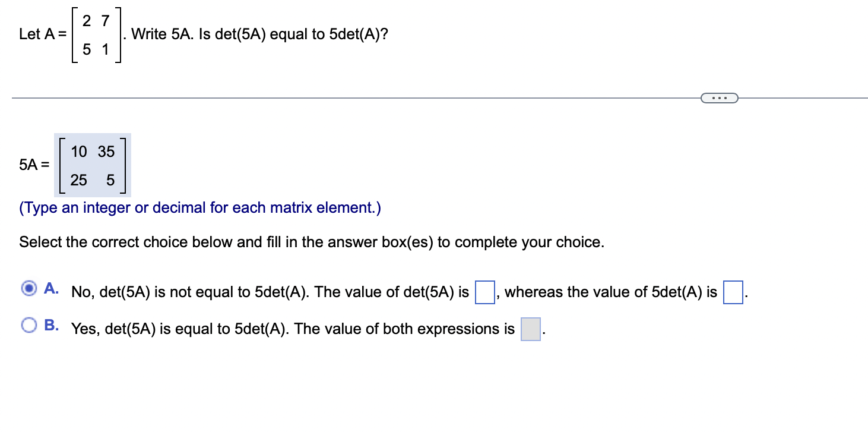Click the highlighted 5A matrix answer area
This screenshot has height=432, width=868.
[93, 166]
